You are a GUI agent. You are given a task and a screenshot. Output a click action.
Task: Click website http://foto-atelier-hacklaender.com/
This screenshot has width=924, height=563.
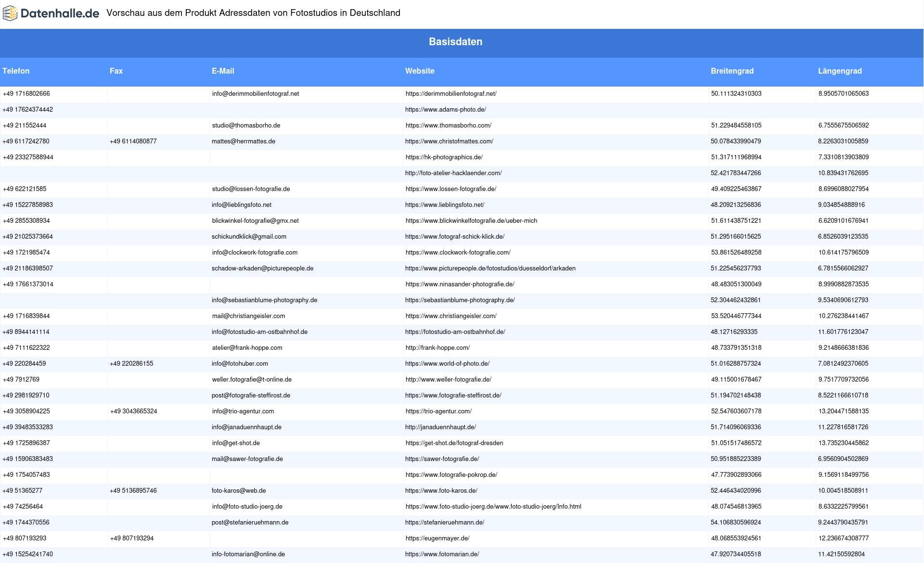coord(453,173)
